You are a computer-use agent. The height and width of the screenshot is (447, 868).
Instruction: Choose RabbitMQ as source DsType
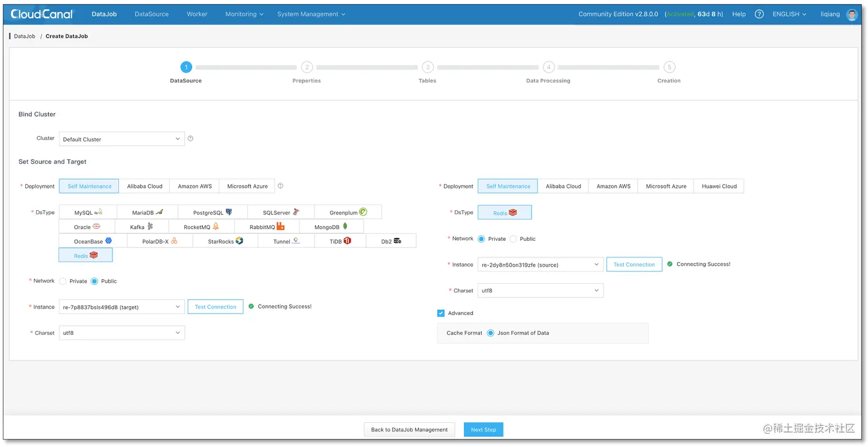(266, 226)
